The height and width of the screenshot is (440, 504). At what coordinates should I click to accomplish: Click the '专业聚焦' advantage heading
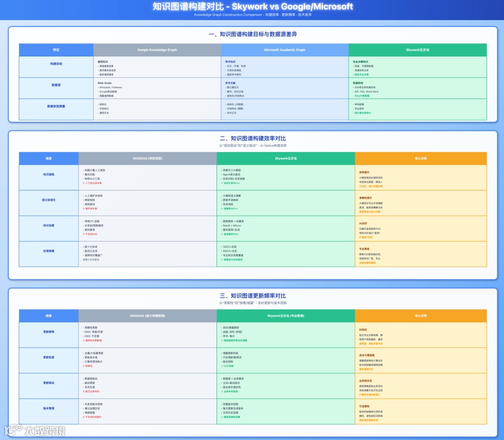(364, 249)
